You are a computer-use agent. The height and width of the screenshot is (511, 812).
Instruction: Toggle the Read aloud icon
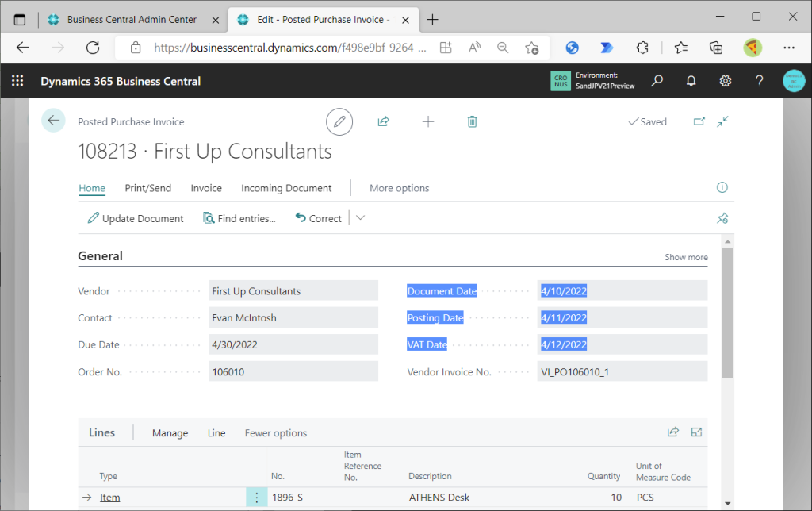click(x=474, y=48)
